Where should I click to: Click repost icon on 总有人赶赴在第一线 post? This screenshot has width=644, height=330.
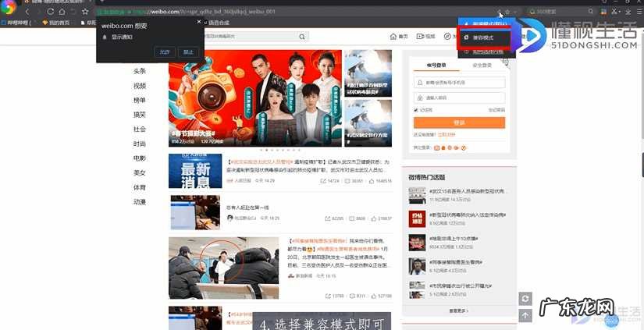click(x=328, y=218)
